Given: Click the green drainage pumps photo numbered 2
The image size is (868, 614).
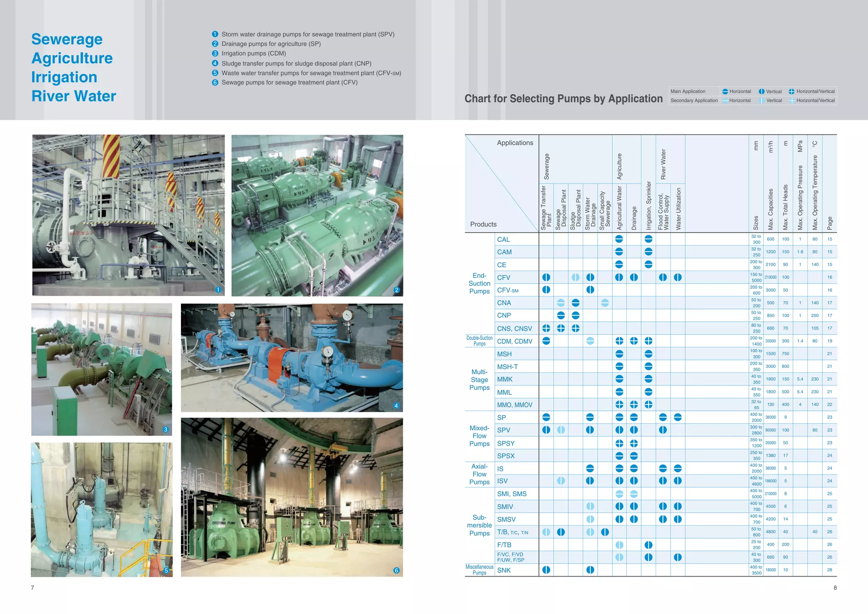Looking at the screenshot, I should (317, 215).
